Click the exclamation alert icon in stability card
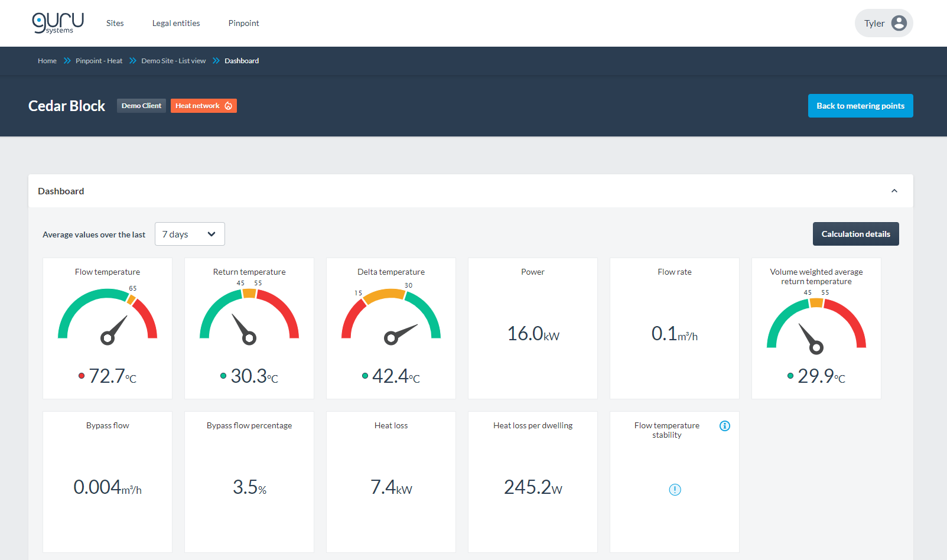 coord(675,489)
